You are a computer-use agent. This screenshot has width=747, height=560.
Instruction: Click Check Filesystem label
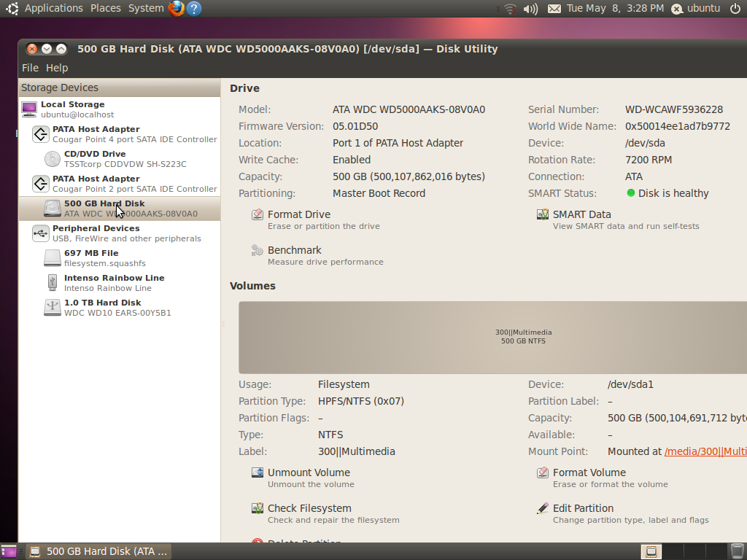(x=309, y=508)
